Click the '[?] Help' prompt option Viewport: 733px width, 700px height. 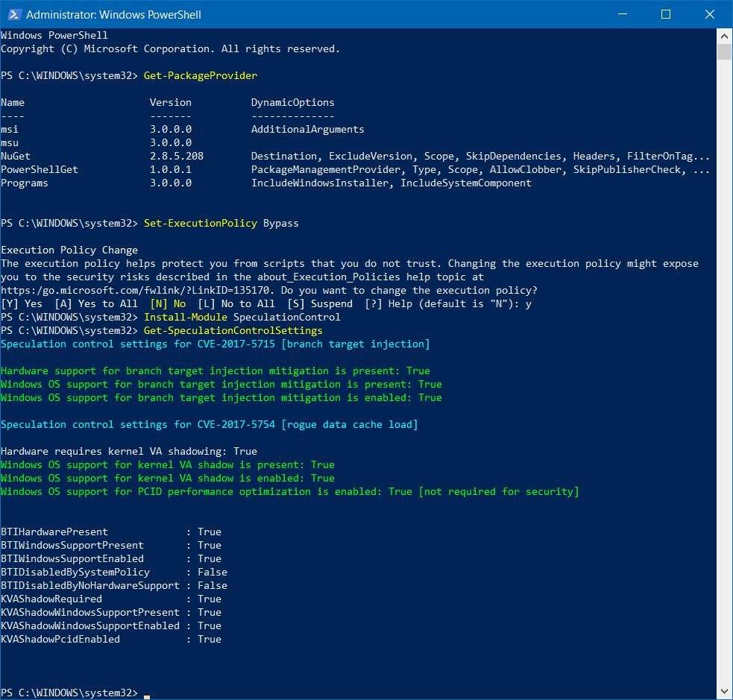click(x=389, y=303)
